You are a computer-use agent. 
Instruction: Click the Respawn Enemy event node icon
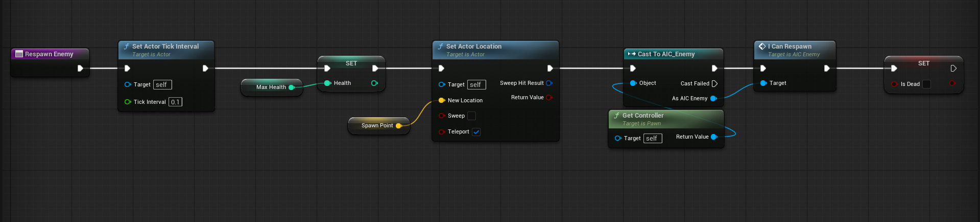[x=19, y=54]
